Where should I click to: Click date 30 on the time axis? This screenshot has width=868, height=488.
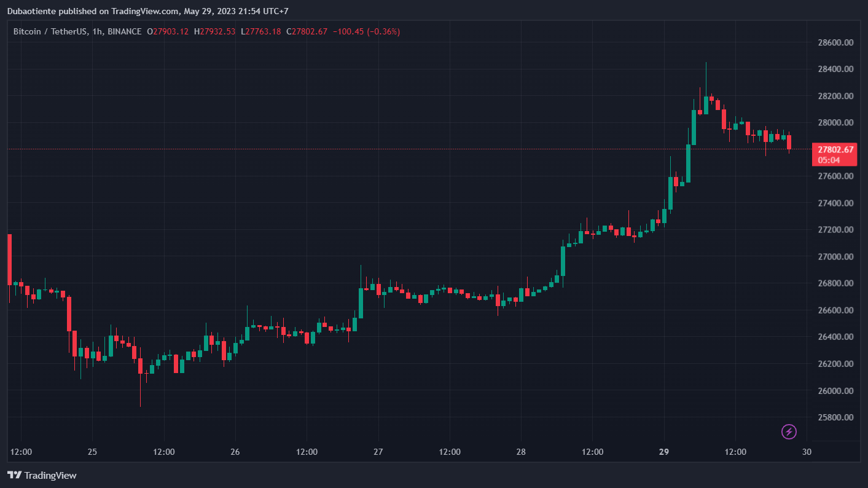tap(807, 452)
